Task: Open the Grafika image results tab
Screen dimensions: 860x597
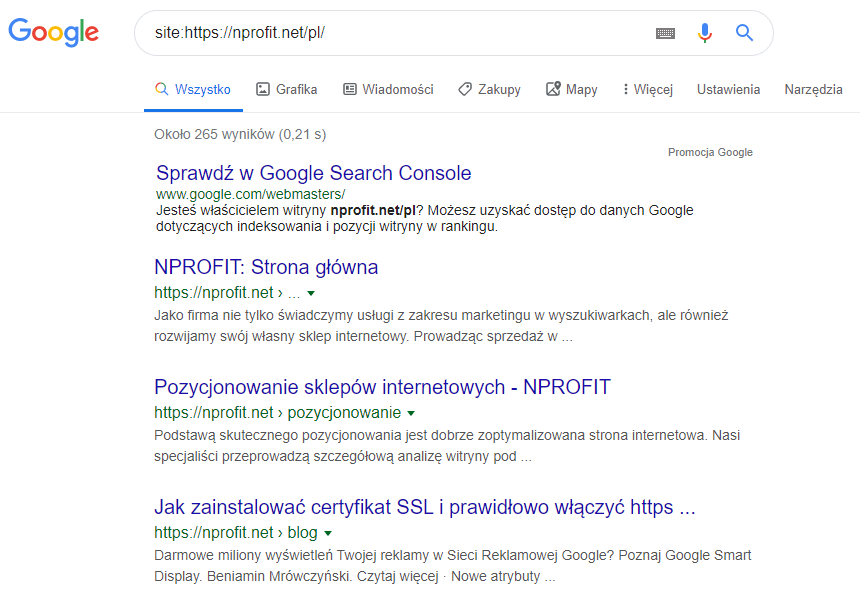Action: click(287, 89)
